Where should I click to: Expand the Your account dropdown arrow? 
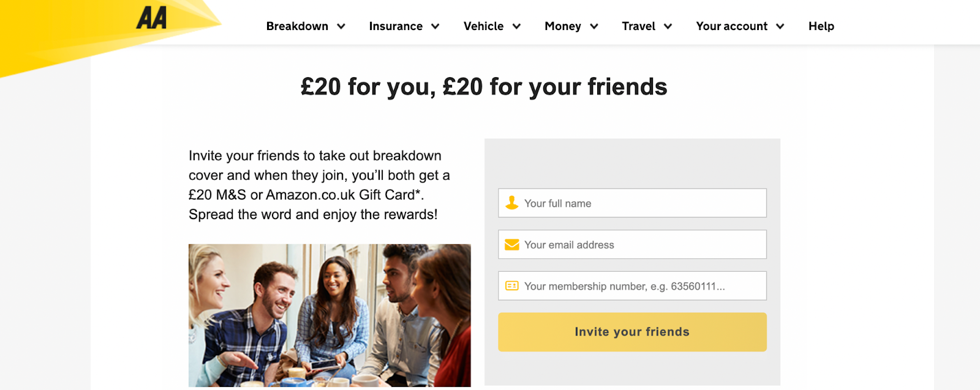point(780,26)
